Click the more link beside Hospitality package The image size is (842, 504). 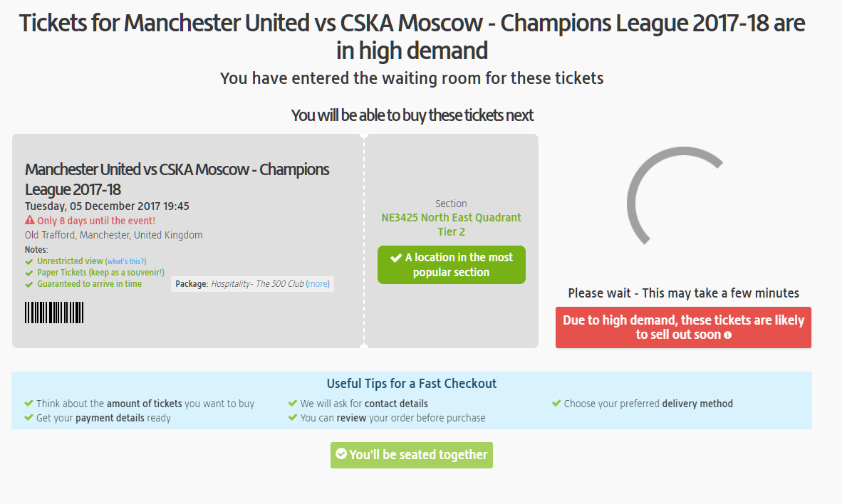pos(318,283)
